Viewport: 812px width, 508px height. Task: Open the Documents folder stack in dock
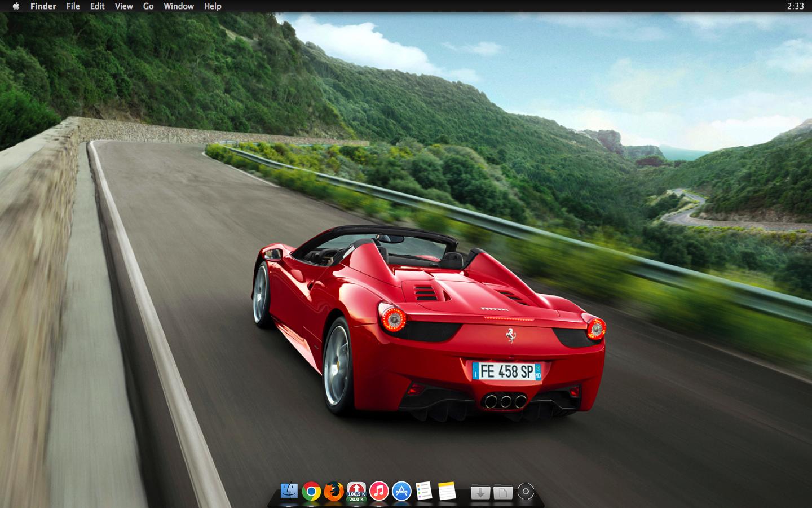coord(503,492)
